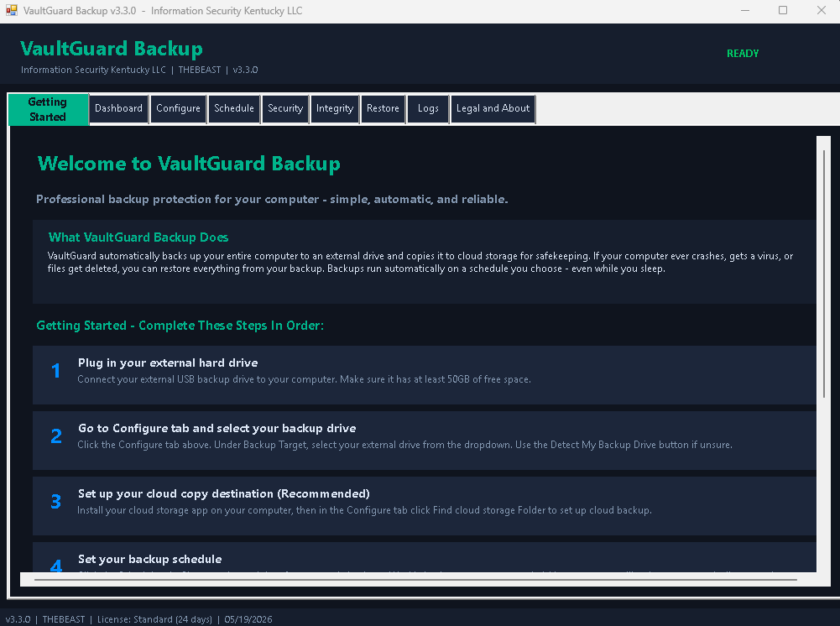This screenshot has height=626, width=840.
Task: Click step 3 'Set up your cloud copy destination'
Action: 224,493
